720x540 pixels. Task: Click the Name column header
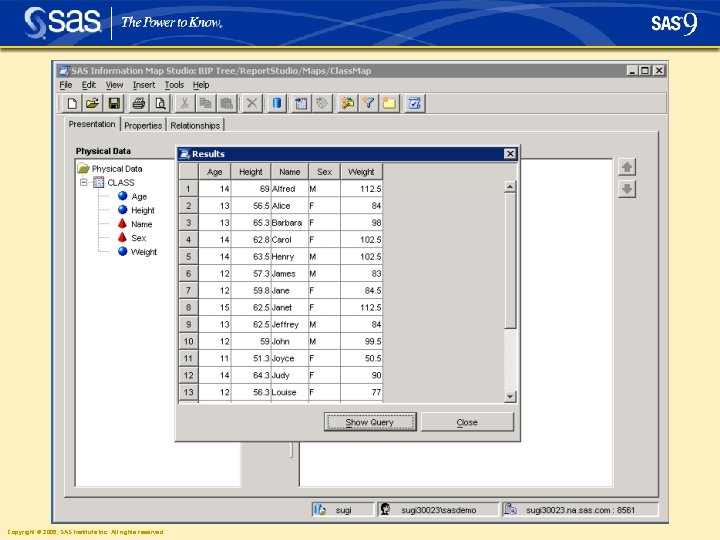click(x=290, y=172)
